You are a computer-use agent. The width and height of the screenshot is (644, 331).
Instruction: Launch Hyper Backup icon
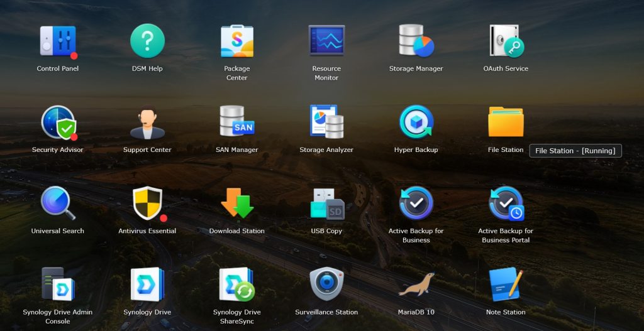coord(416,122)
